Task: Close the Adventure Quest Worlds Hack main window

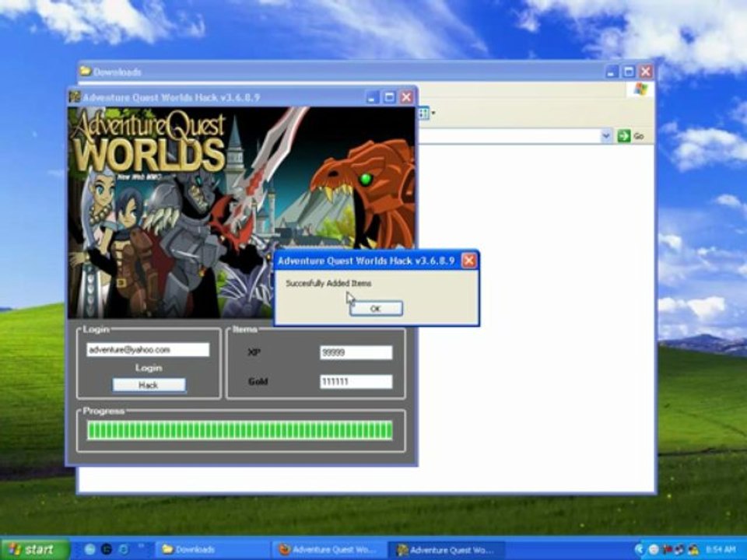Action: [x=406, y=97]
